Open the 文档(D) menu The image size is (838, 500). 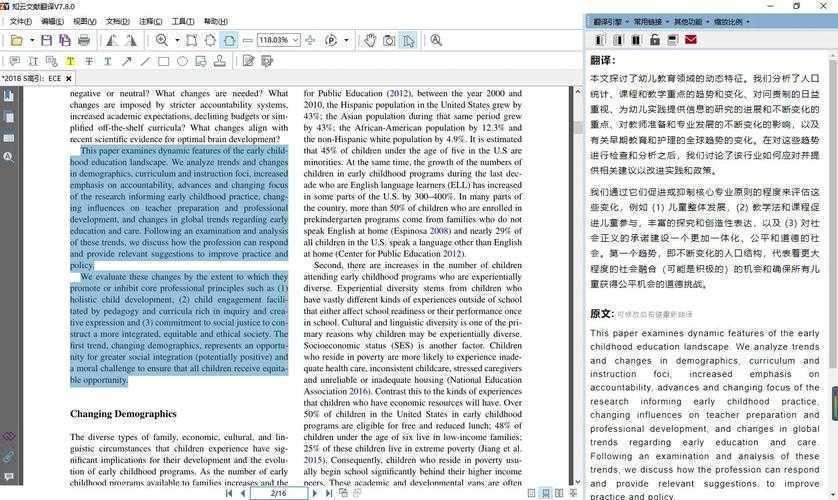coord(118,21)
